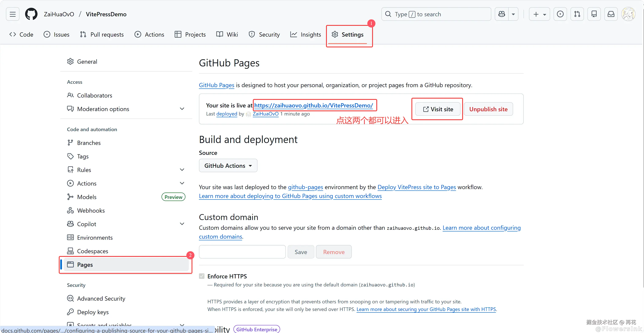Image resolution: width=644 pixels, height=333 pixels.
Task: Expand the Rules sidebar section
Action: [x=182, y=170]
